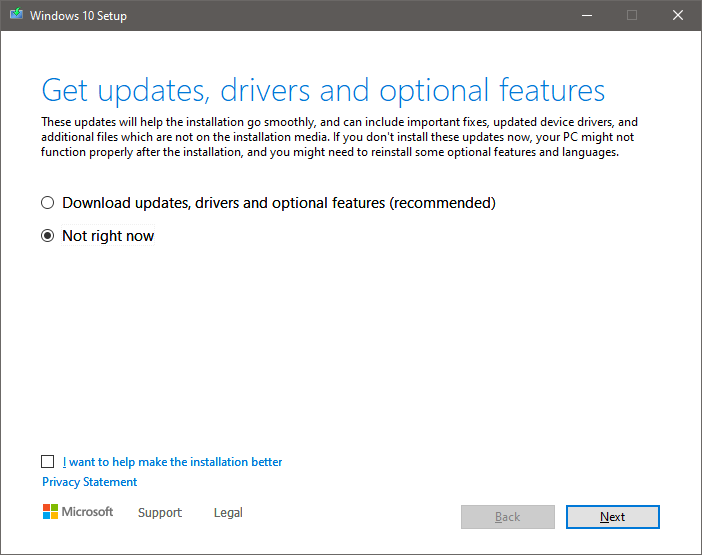Image resolution: width=702 pixels, height=555 pixels.
Task: Click the Windows 10 Setup title text
Action: (x=78, y=16)
